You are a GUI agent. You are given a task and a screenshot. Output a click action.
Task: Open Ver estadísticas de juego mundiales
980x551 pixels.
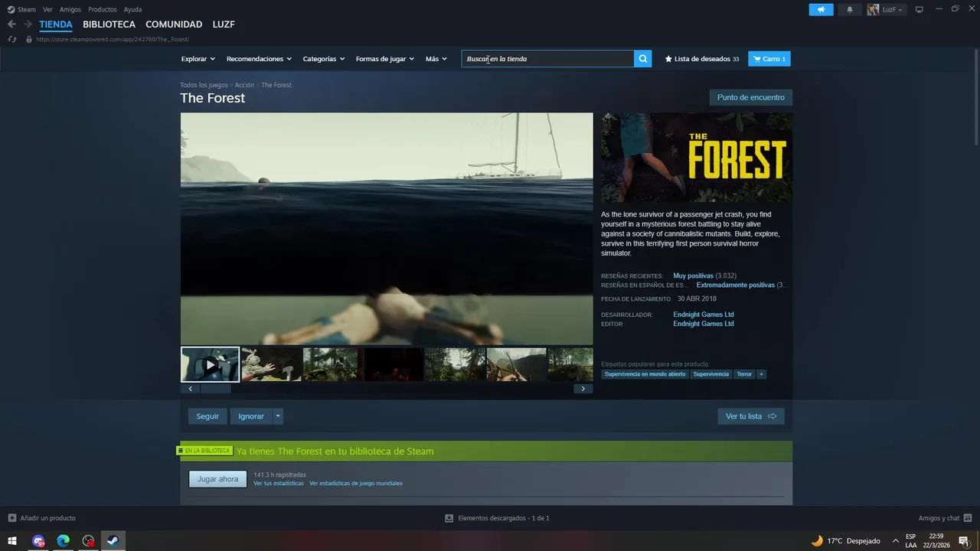tap(356, 483)
